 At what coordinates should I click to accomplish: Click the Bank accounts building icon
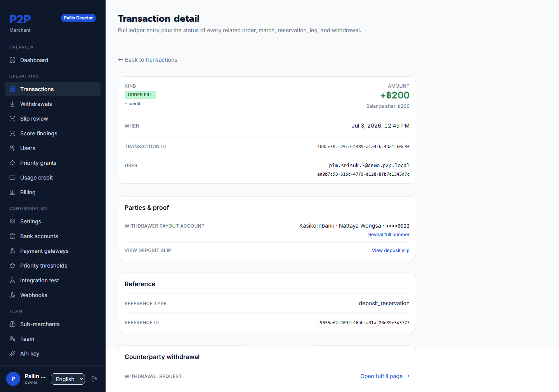[12, 236]
